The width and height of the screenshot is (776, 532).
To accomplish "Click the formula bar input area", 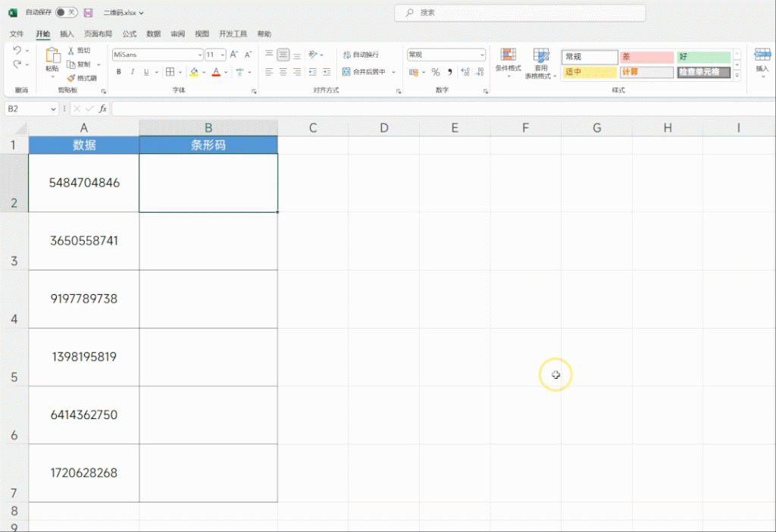I will click(443, 109).
